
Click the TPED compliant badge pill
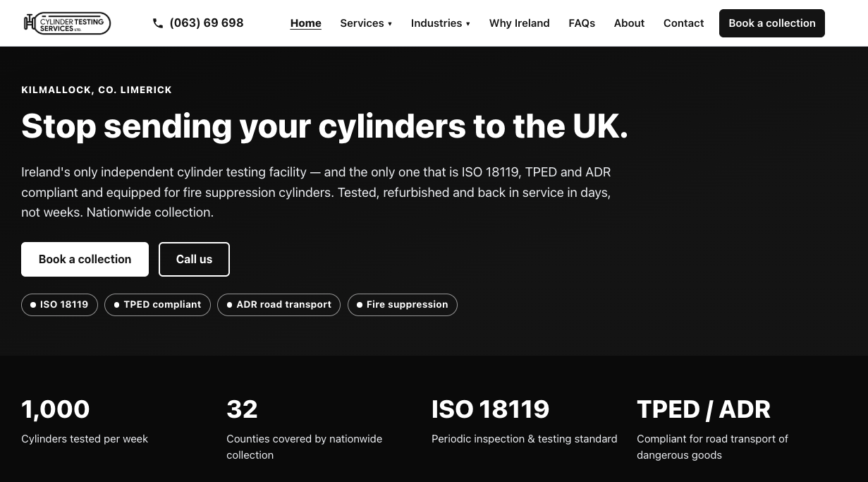157,305
